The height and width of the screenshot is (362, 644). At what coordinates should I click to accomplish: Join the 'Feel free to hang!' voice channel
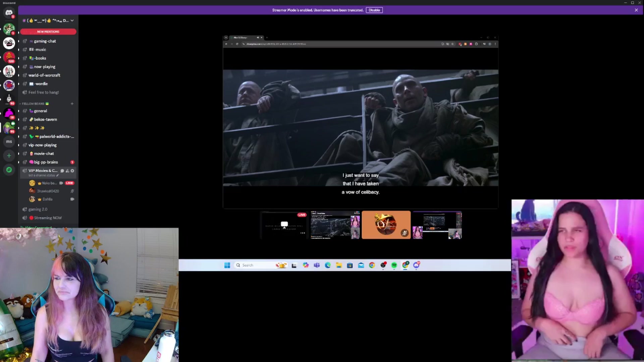48,93
